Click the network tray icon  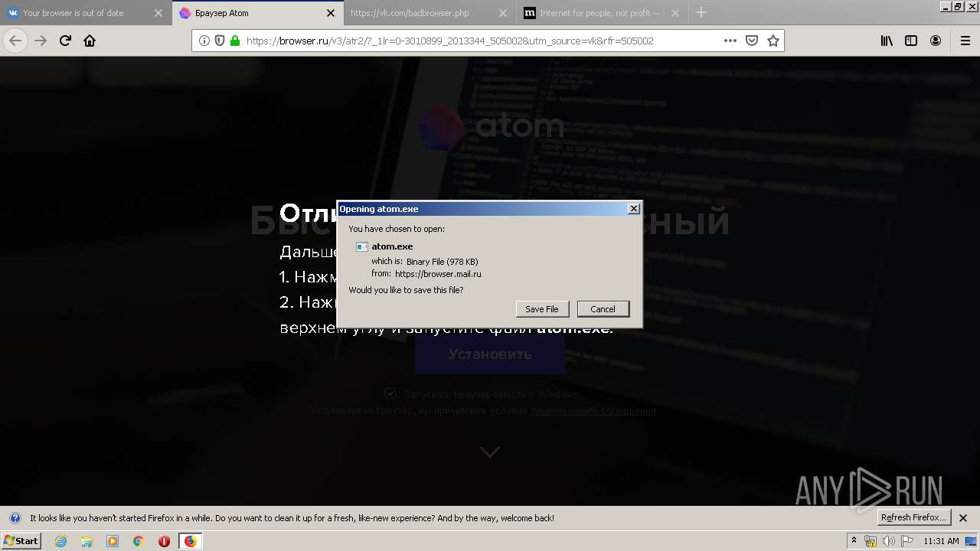871,541
